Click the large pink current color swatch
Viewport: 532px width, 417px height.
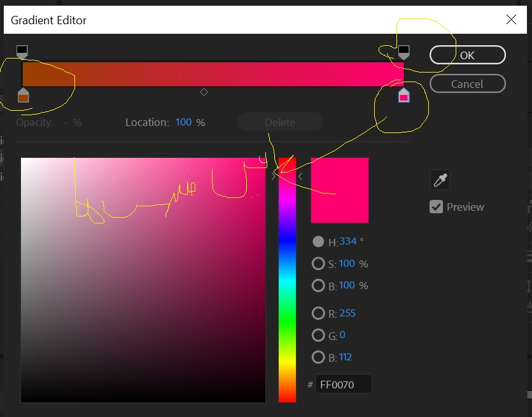(339, 190)
